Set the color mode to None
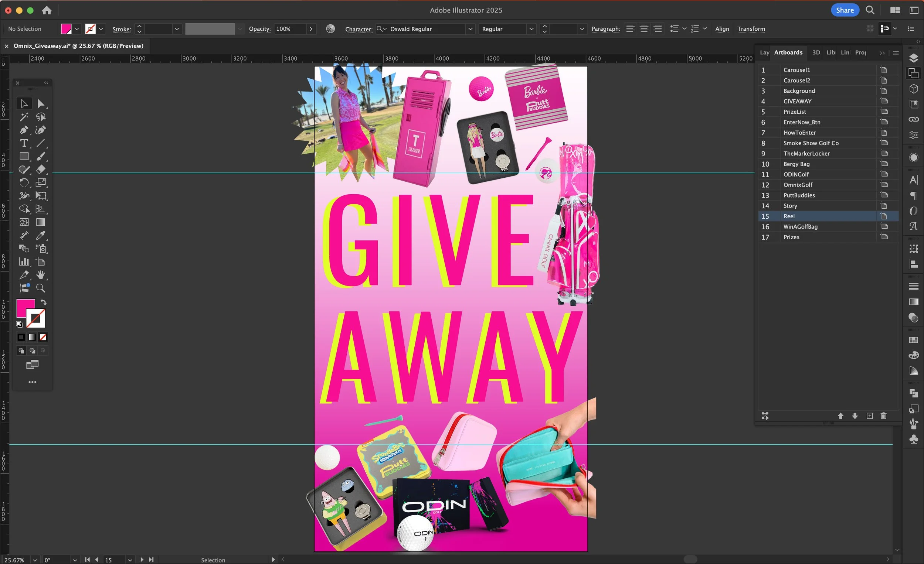 pos(43,337)
